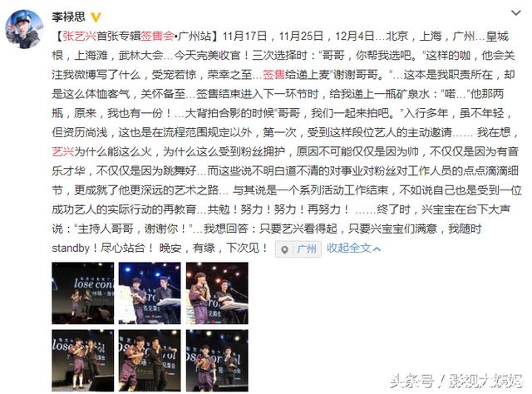532x394 pixels.
Task: Open the username 李禄思 link
Action: point(68,17)
